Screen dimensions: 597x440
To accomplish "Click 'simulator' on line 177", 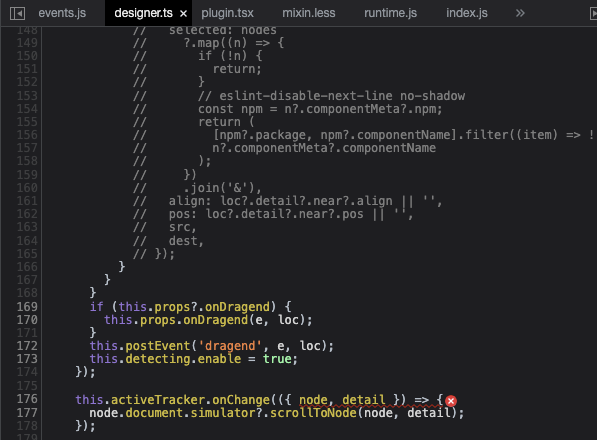I will click(223, 413).
